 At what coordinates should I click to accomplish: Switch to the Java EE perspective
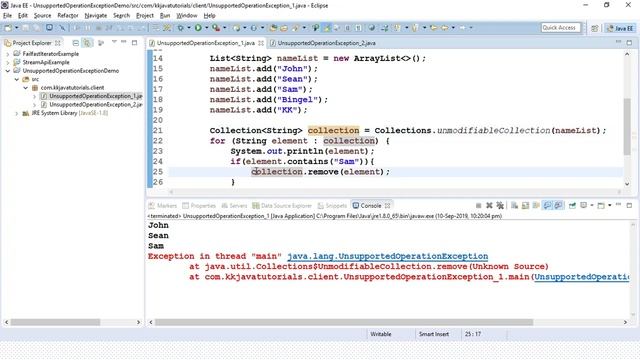620,28
